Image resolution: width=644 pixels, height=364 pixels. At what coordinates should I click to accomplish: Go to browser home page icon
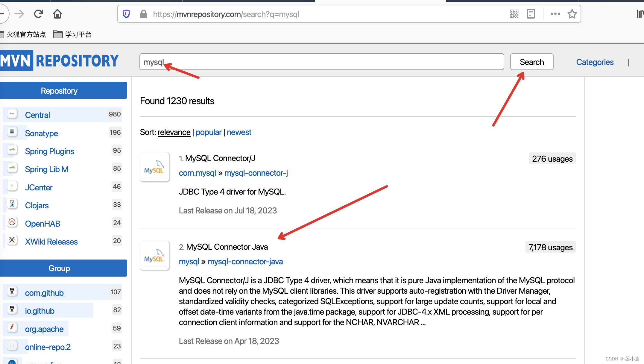[57, 14]
